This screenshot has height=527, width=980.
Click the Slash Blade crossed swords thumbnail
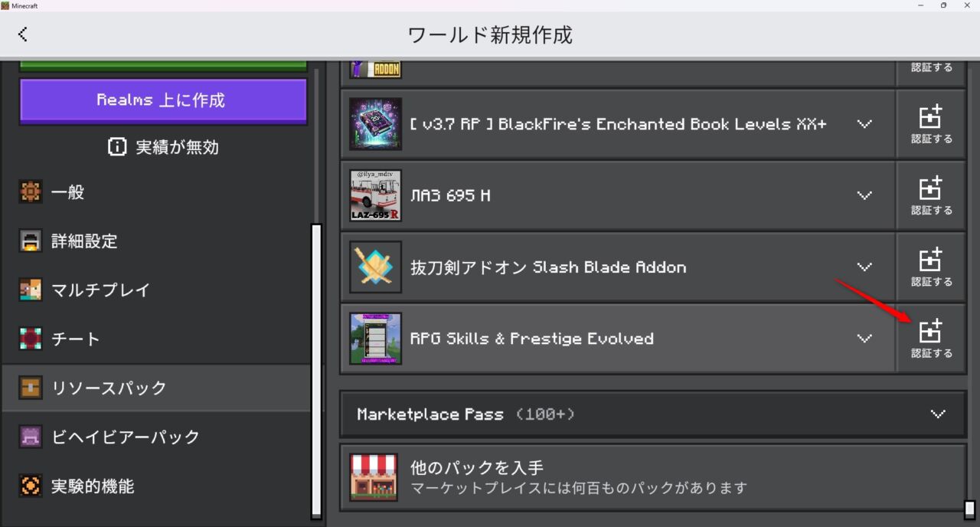[x=375, y=267]
